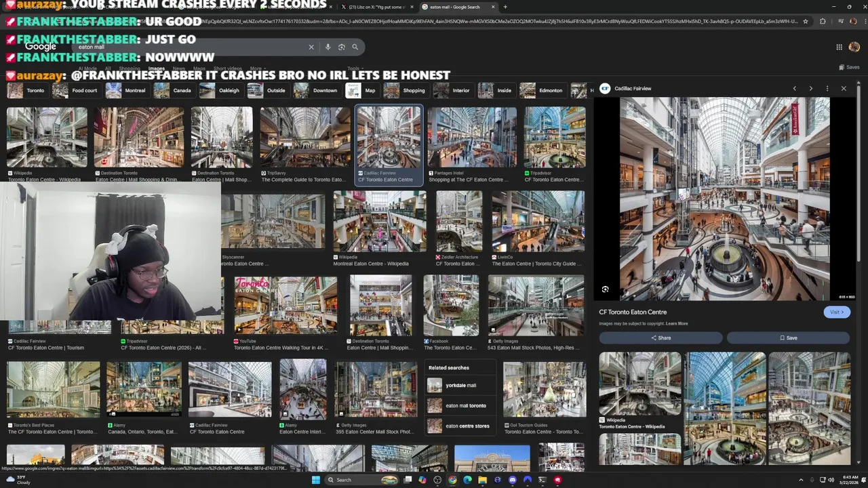This screenshot has width=868, height=488.
Task: Open Discord from the taskbar
Action: 512,480
